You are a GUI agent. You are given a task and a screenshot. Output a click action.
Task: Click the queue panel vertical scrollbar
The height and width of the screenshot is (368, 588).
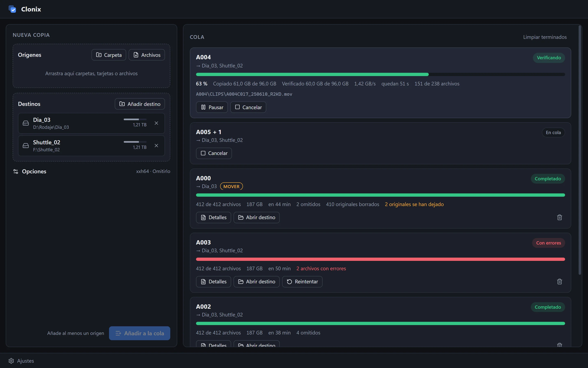click(x=580, y=150)
